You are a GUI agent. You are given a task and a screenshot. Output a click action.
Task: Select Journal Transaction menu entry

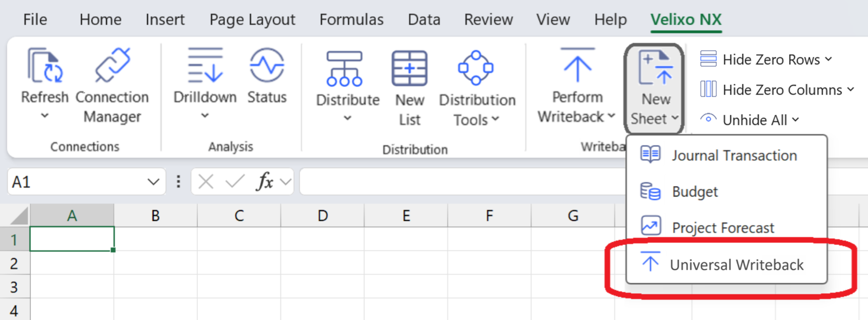coord(727,155)
